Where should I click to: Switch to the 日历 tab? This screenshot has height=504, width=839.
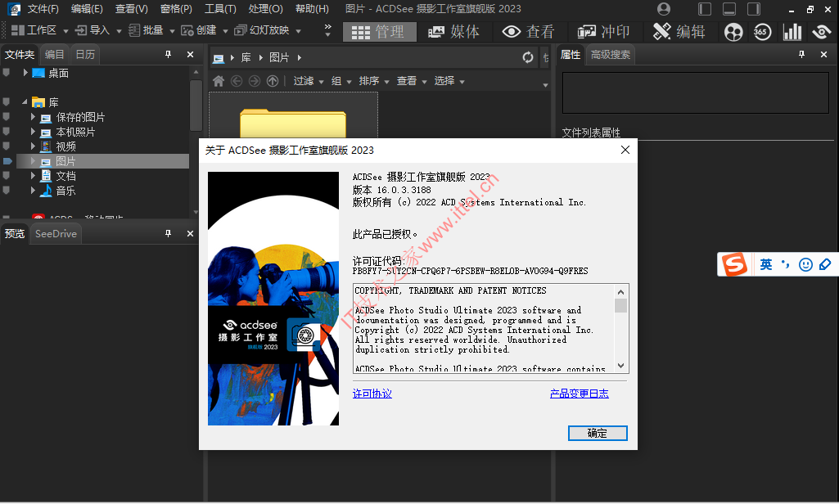pos(85,55)
